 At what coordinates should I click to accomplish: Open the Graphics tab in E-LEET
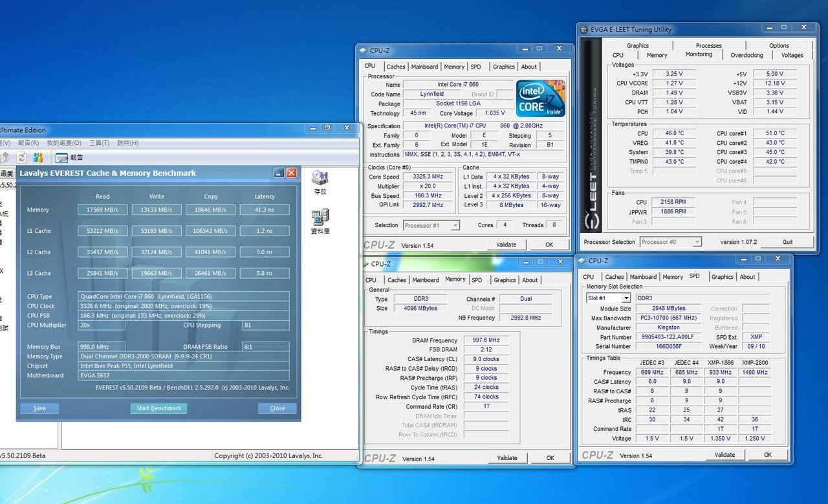point(637,45)
